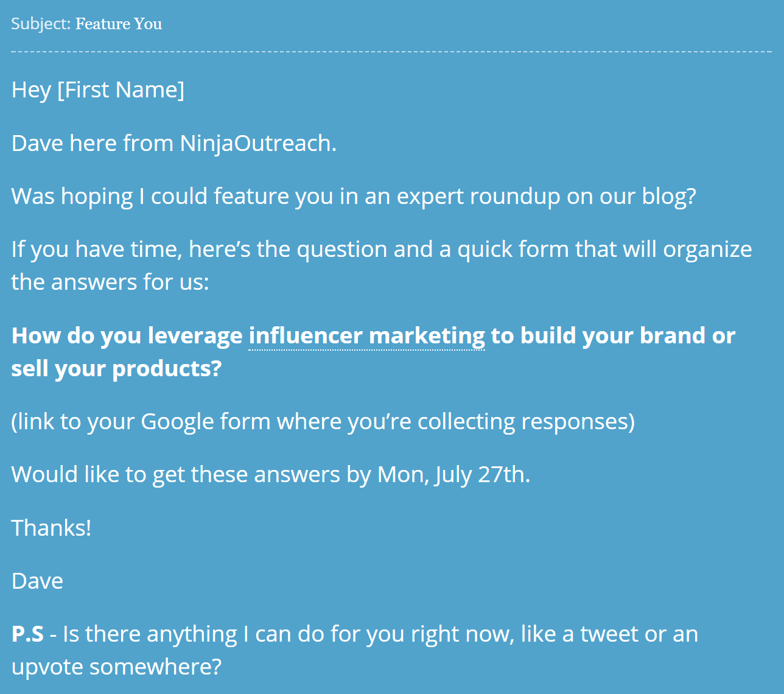Click the bold P.S label
The height and width of the screenshot is (694, 784).
(x=27, y=634)
